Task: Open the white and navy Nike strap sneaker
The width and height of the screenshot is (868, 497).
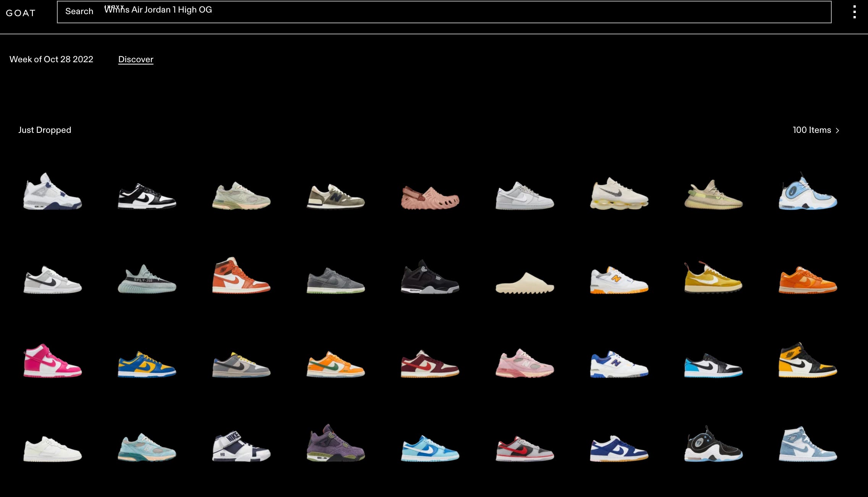Action: 241,446
